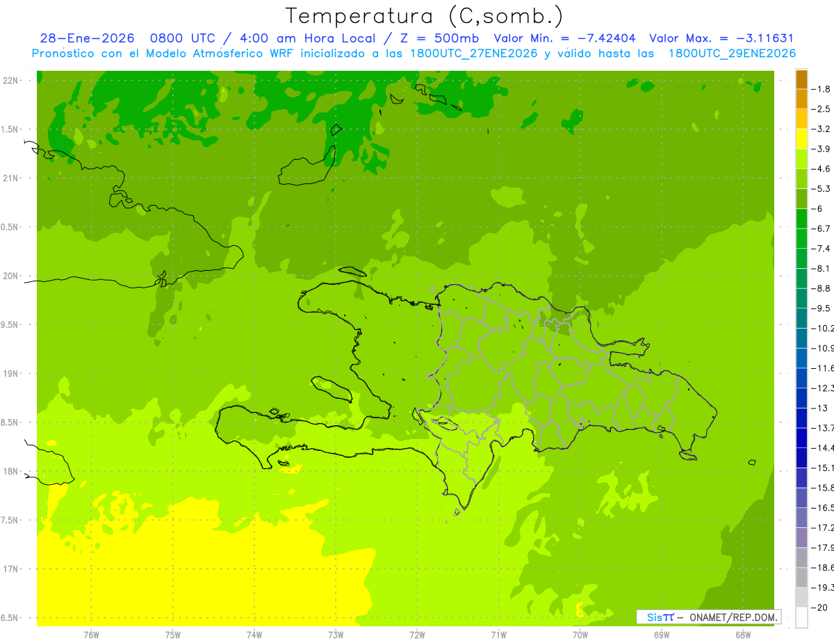This screenshot has height=644, width=834.
Task: Click the 70W longitude label
Action: click(580, 634)
